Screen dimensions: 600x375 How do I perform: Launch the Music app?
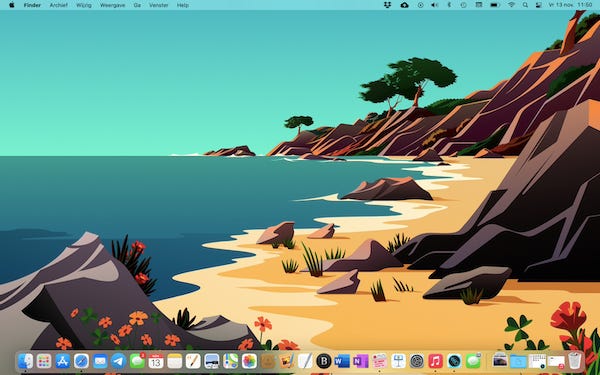(435, 361)
